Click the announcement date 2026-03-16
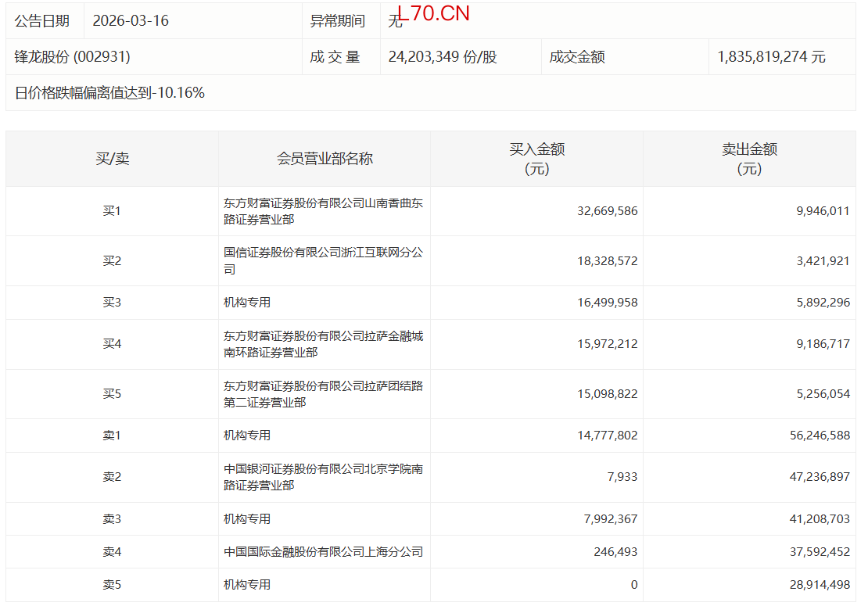Viewport: 868px width, 606px height. click(131, 21)
